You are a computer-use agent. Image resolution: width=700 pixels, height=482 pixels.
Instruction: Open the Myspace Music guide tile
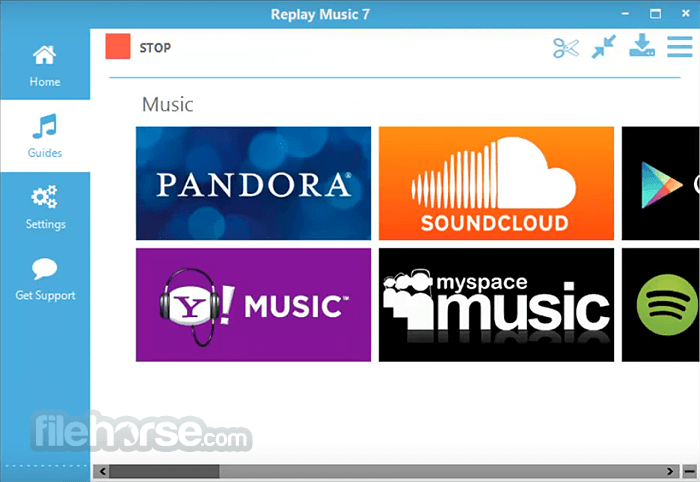point(496,305)
